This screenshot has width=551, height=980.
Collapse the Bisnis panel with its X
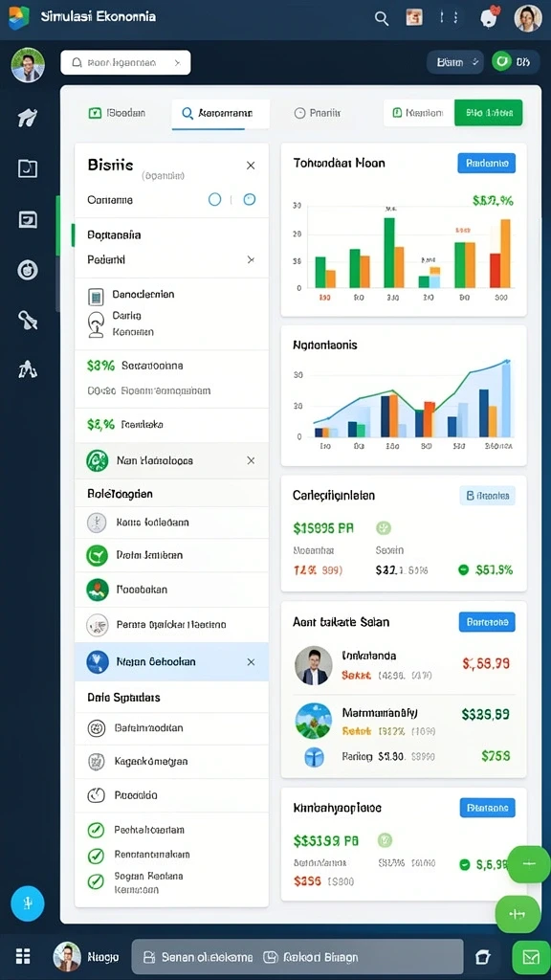pyautogui.click(x=251, y=166)
